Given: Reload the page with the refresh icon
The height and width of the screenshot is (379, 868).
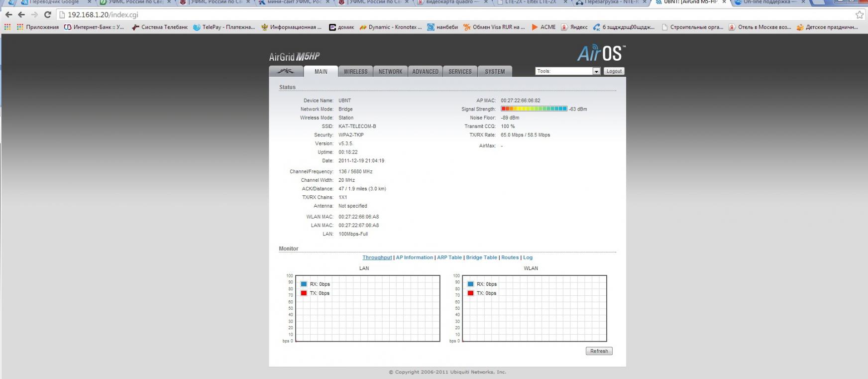Looking at the screenshot, I should (x=48, y=14).
